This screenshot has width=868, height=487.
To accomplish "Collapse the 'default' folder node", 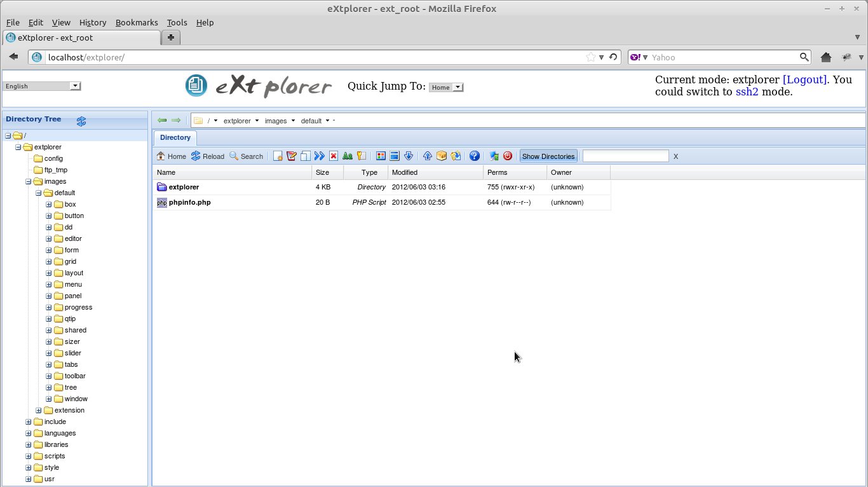I will pyautogui.click(x=39, y=193).
